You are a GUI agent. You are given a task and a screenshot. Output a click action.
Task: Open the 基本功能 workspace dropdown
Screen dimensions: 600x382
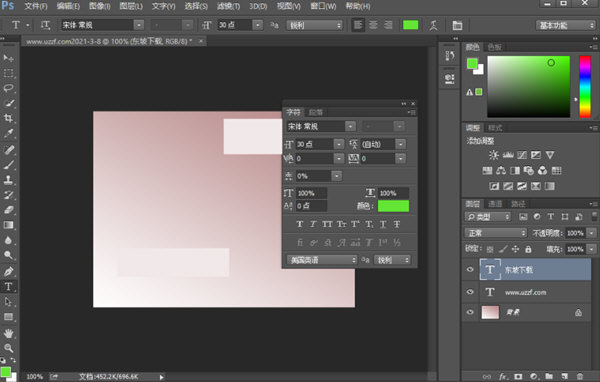(565, 25)
